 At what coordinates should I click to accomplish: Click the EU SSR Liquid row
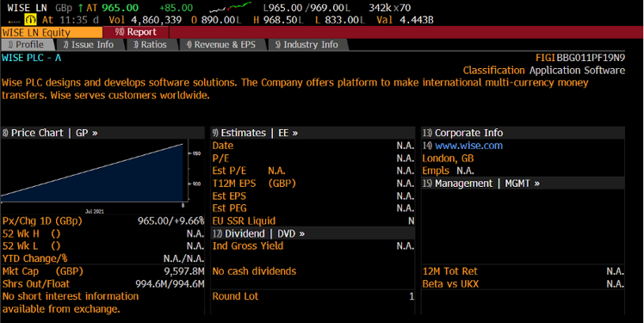click(x=313, y=221)
